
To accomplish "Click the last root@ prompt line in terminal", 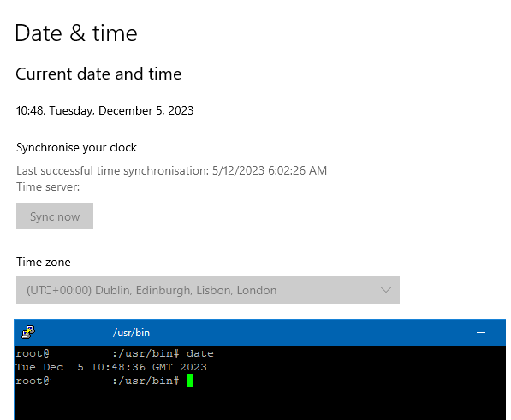I will pos(98,381).
